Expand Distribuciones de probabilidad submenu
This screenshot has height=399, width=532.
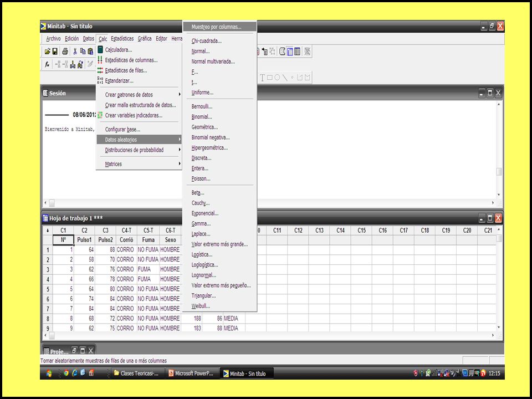pos(139,150)
